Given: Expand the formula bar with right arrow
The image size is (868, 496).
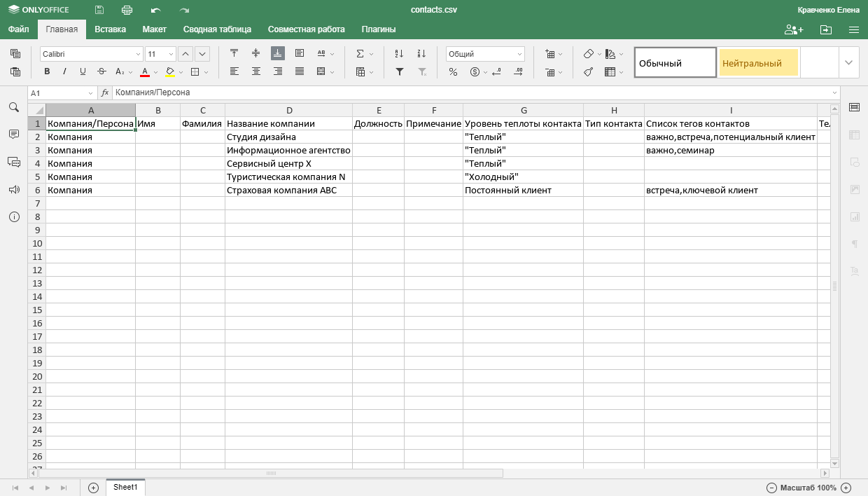Looking at the screenshot, I should [x=834, y=92].
